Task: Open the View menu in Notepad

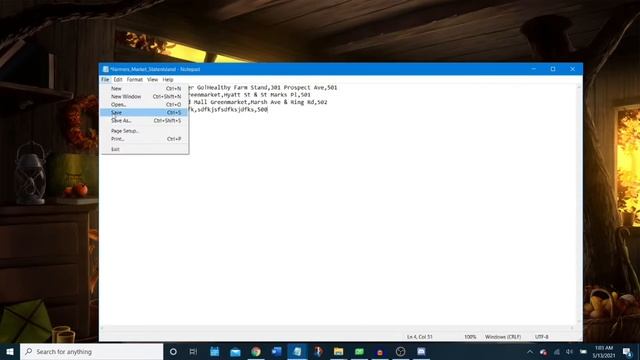Action: coord(153,80)
